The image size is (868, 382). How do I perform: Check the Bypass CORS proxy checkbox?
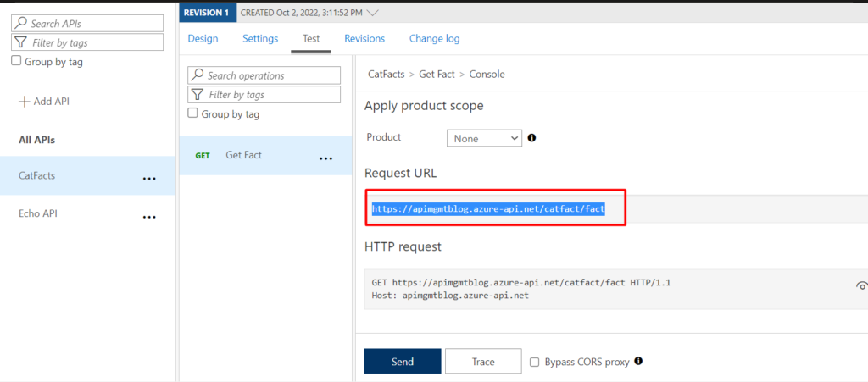point(535,363)
